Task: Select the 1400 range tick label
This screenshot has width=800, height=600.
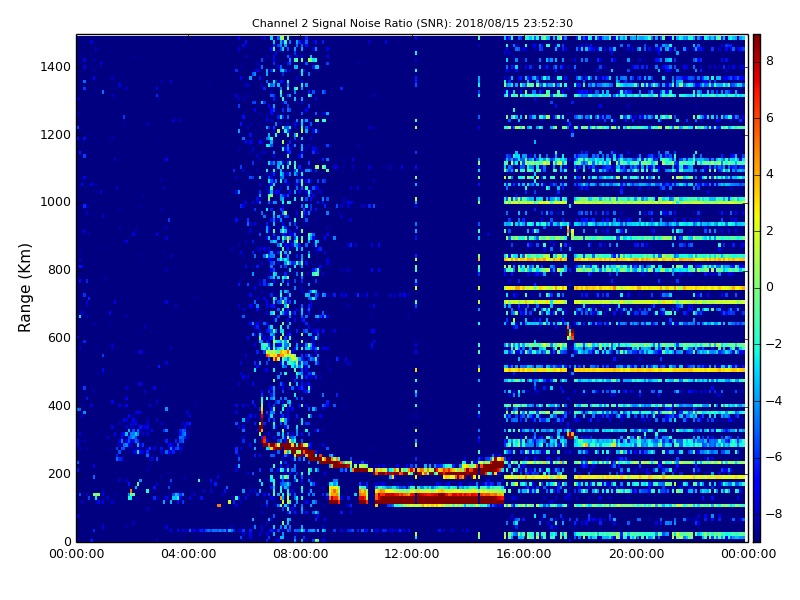Action: (x=56, y=67)
